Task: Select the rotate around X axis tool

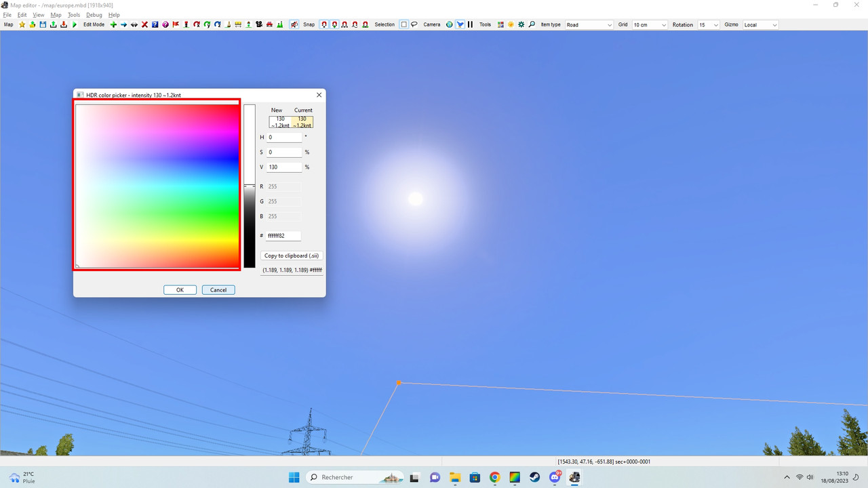Action: point(197,24)
